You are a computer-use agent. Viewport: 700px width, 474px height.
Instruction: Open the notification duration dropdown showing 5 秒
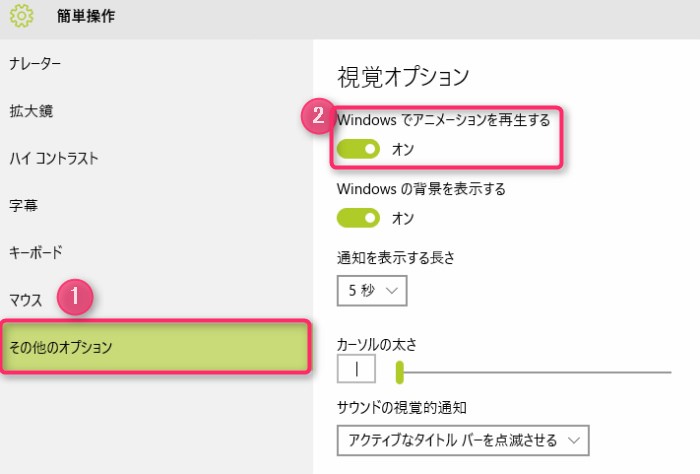pos(372,291)
